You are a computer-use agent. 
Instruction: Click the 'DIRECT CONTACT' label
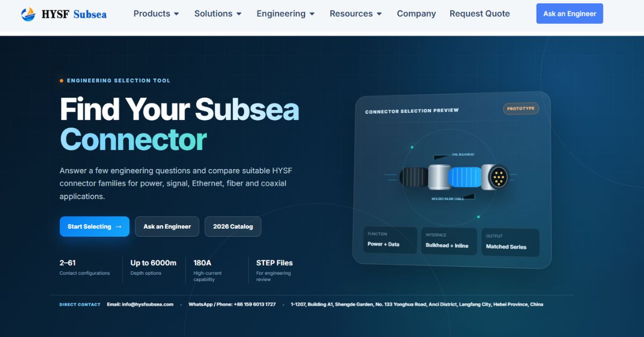click(80, 305)
